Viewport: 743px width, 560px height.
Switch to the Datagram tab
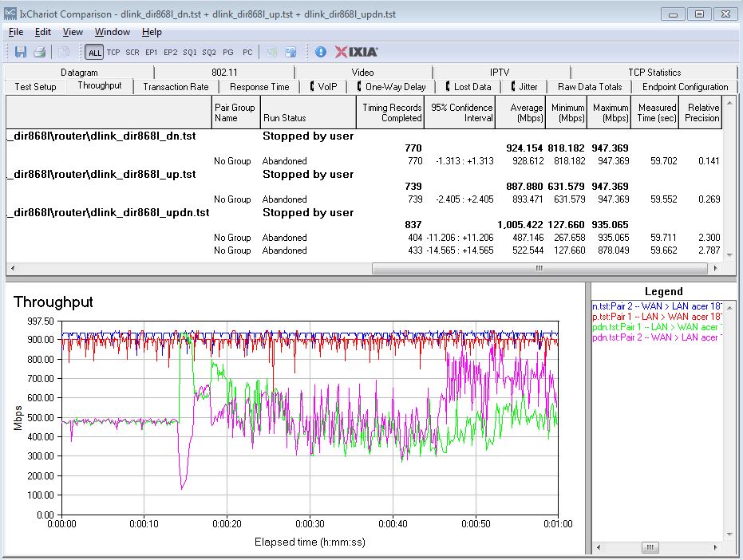point(79,73)
